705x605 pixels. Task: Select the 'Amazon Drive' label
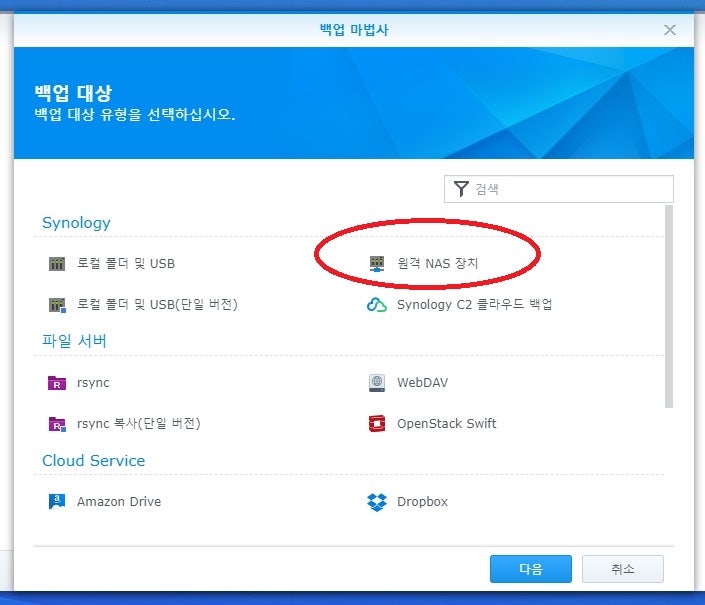point(119,502)
